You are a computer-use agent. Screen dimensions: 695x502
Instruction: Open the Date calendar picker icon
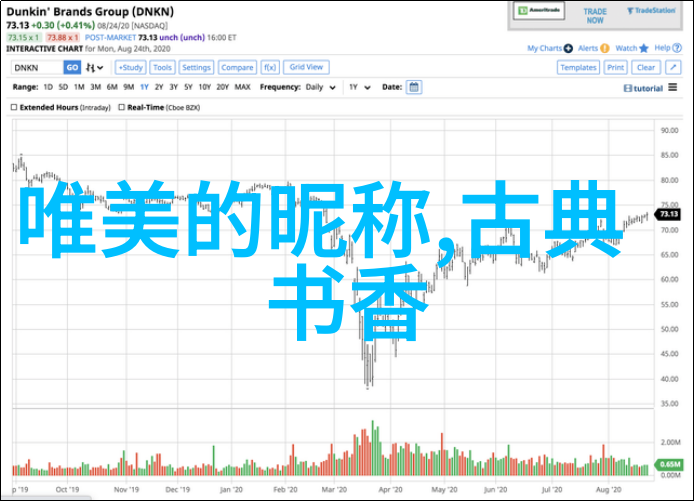click(x=414, y=87)
